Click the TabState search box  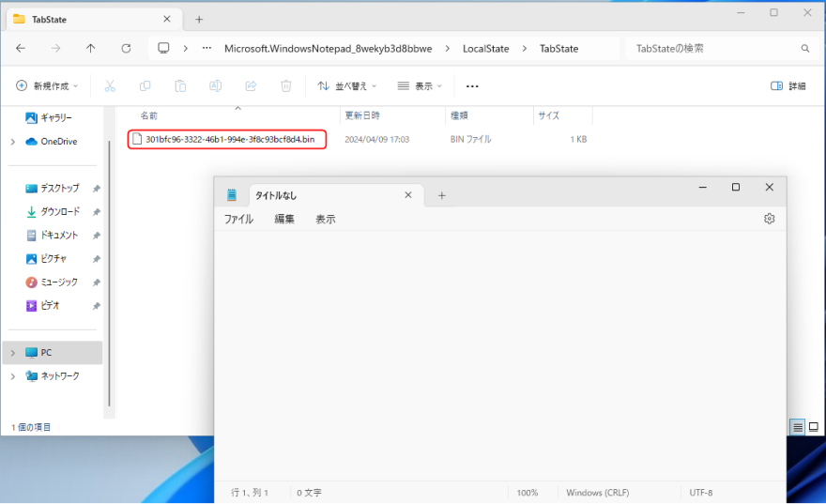[713, 49]
